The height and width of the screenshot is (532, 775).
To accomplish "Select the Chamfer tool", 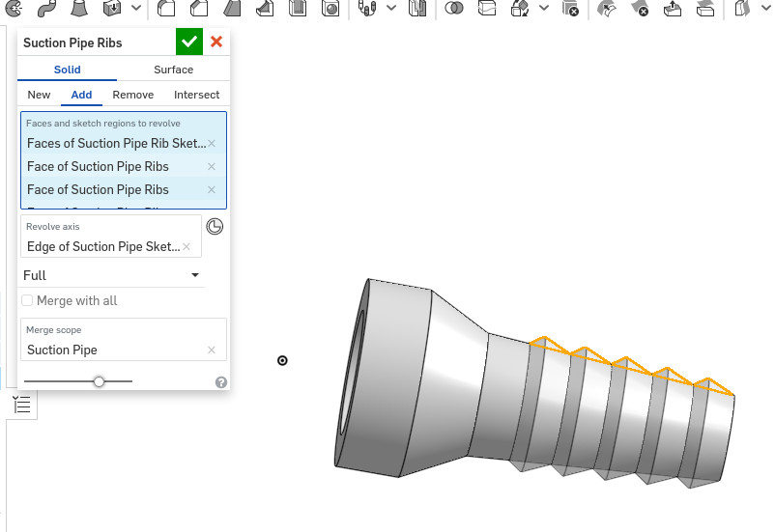I will coord(199,8).
